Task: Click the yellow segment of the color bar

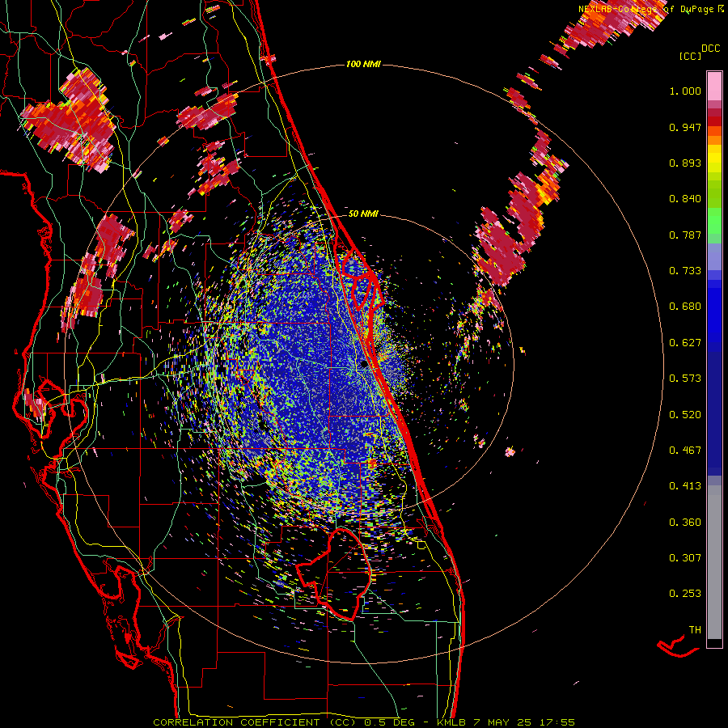Action: (714, 159)
